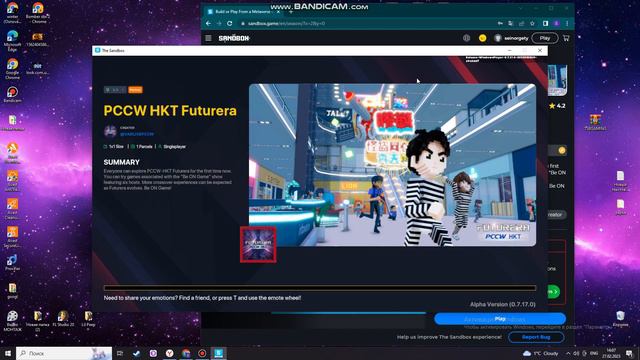Open the user profile avatar in Sandbox header
Viewport: 640px width, 360px height.
498,38
